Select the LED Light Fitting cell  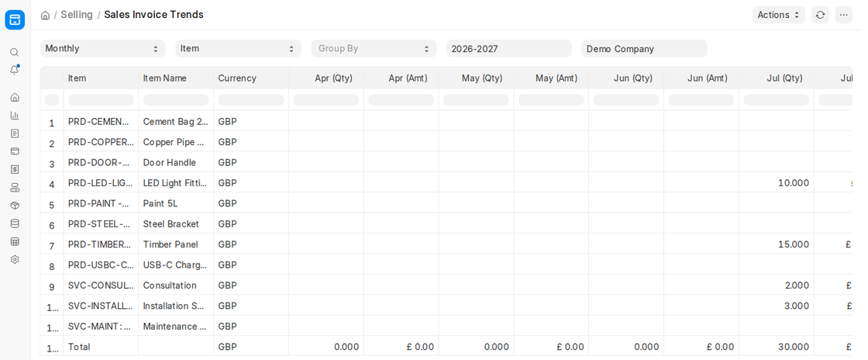click(176, 183)
